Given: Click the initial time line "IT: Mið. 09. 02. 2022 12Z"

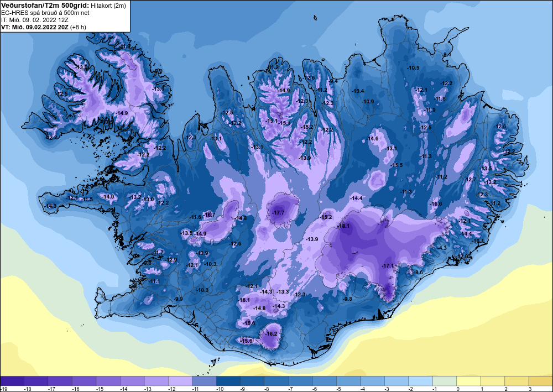Looking at the screenshot, I should click(35, 20).
